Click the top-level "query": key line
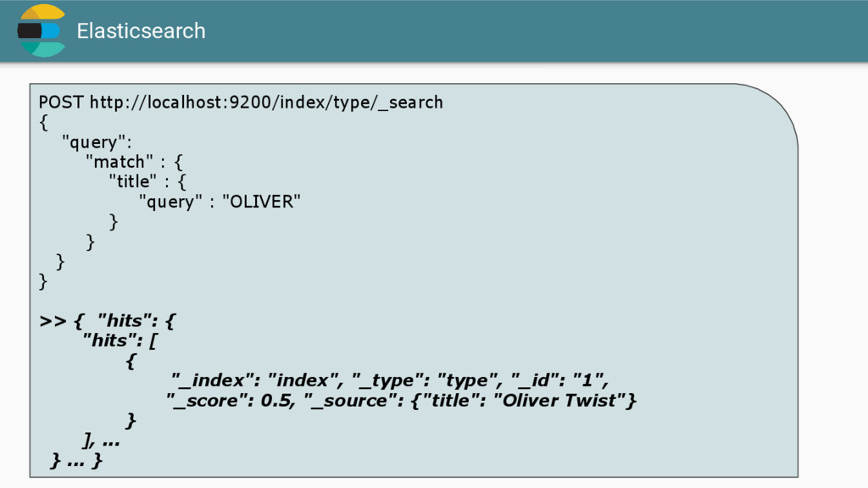 (97, 142)
